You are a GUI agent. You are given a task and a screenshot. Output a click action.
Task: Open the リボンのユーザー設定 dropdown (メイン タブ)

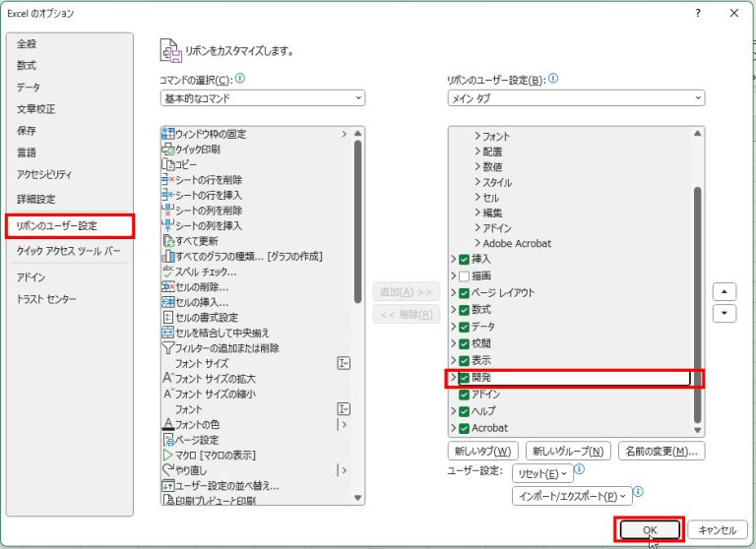575,98
